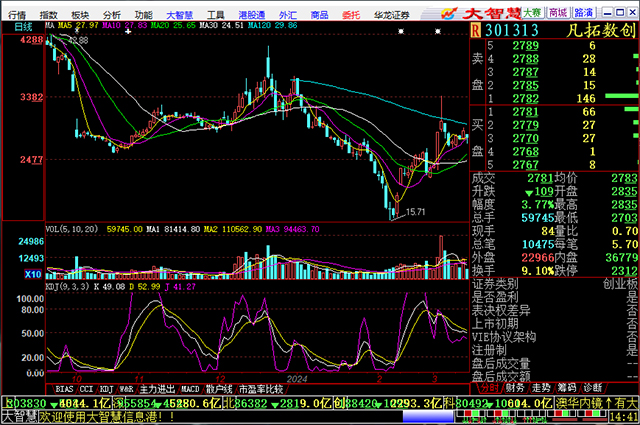Screen dimensions: 640x425
Task: Click the blue progress bar in status bar
Action: (428, 417)
